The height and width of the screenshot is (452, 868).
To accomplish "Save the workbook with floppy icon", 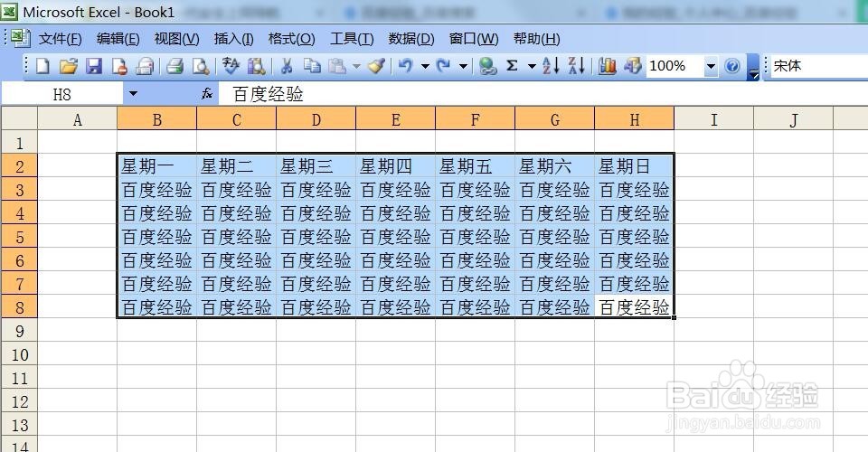I will point(93,66).
